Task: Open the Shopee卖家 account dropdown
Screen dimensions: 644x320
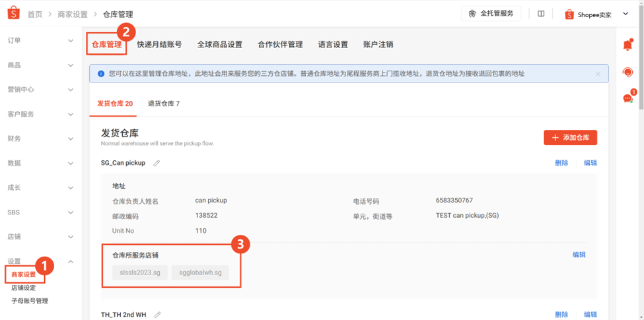Action: 596,14
